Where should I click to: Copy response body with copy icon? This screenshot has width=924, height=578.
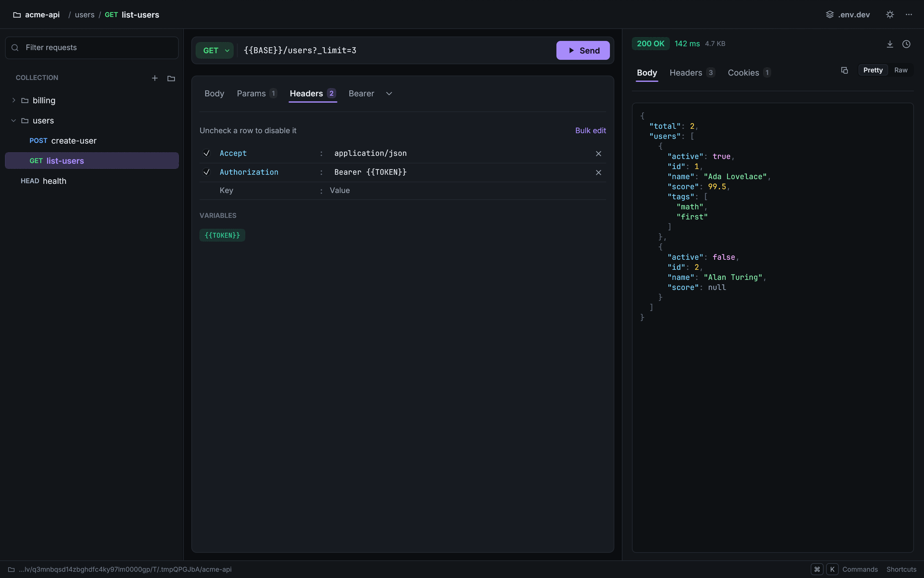[x=844, y=70]
